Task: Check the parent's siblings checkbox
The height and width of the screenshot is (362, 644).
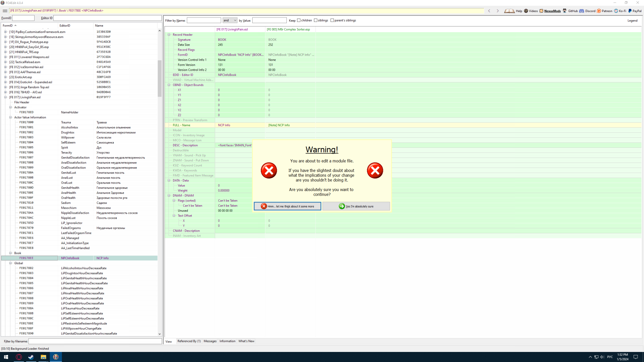Action: coord(332,20)
